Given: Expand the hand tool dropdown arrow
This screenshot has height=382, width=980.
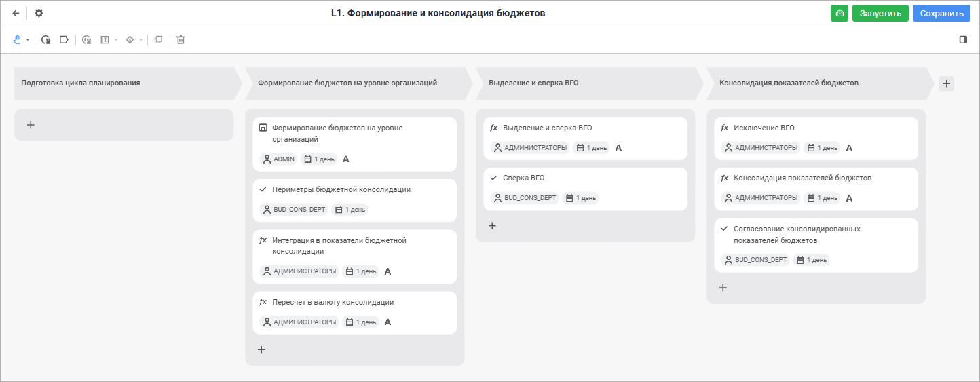Looking at the screenshot, I should [28, 40].
